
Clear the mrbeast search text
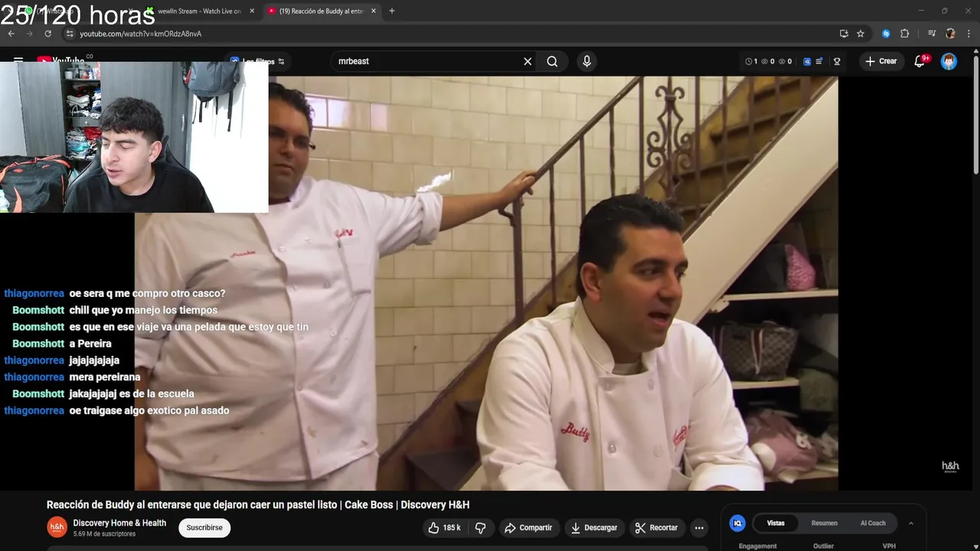pos(528,61)
